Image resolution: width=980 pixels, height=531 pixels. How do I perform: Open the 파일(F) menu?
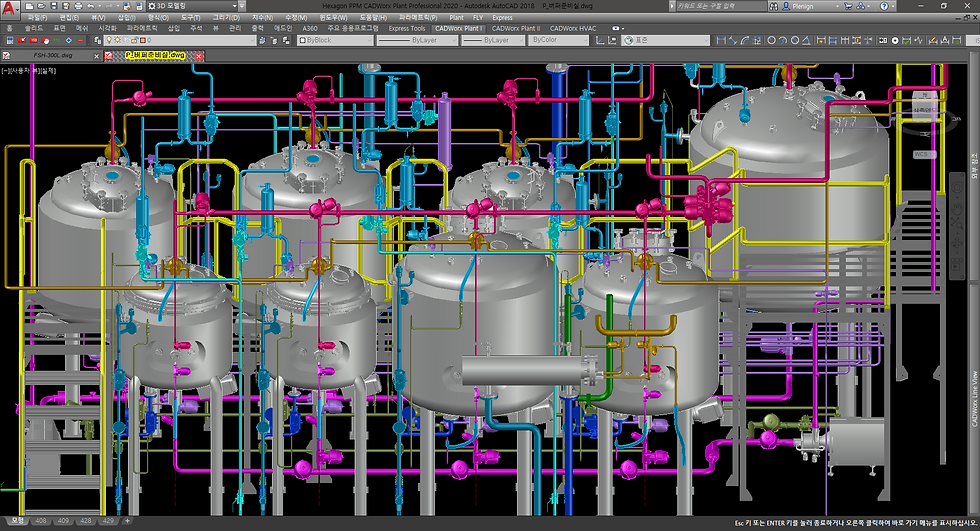pyautogui.click(x=37, y=18)
